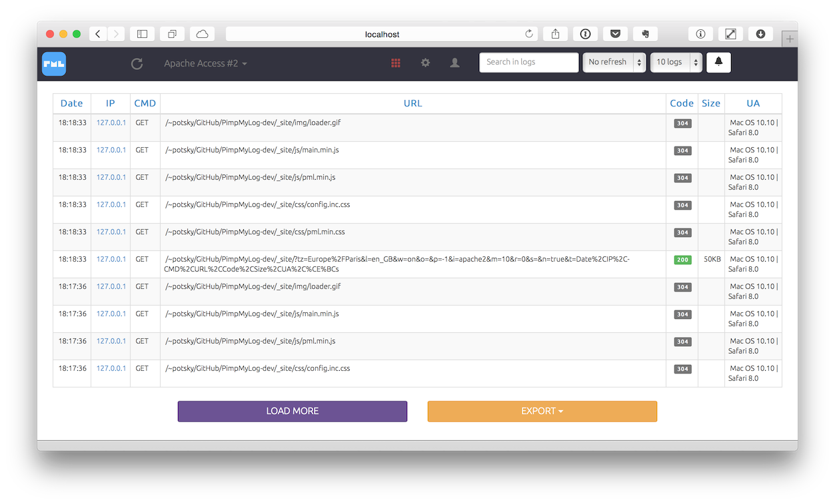Image resolution: width=835 pixels, height=504 pixels.
Task: Open the user profile icon
Action: tap(454, 63)
